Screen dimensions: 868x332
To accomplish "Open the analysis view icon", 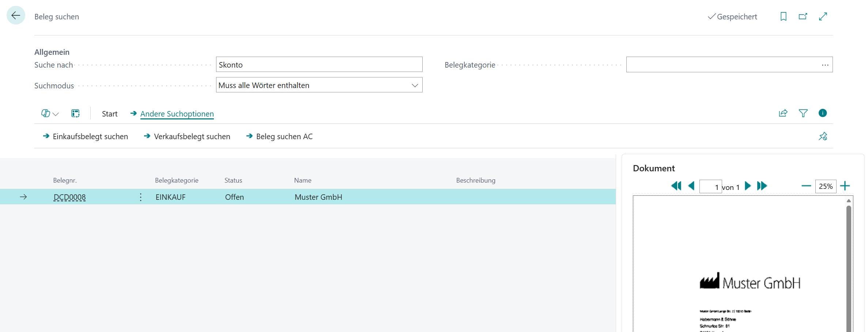I will (x=75, y=114).
